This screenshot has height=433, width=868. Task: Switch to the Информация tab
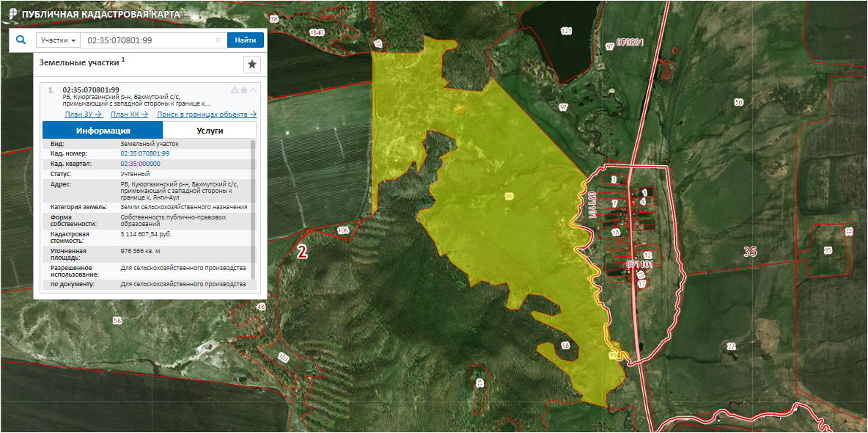[x=103, y=131]
